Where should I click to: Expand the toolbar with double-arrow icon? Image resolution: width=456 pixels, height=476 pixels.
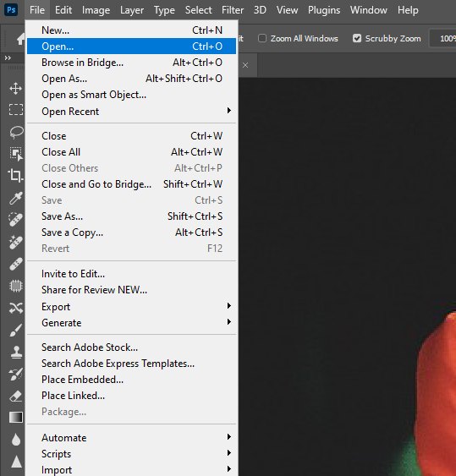click(8, 57)
